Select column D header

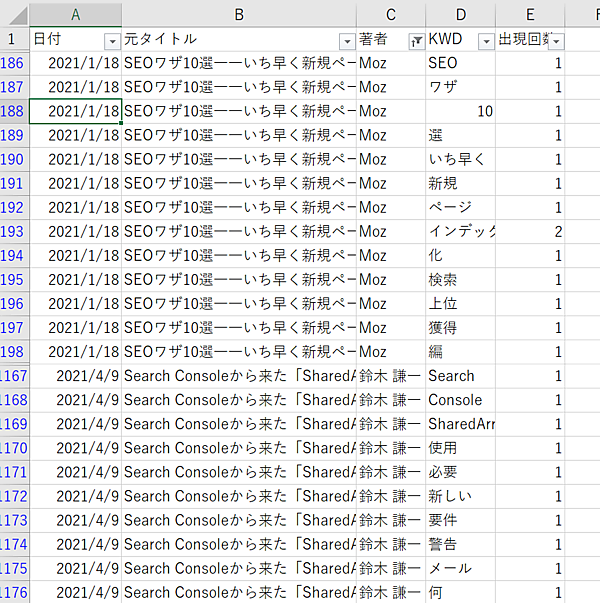[x=461, y=15]
